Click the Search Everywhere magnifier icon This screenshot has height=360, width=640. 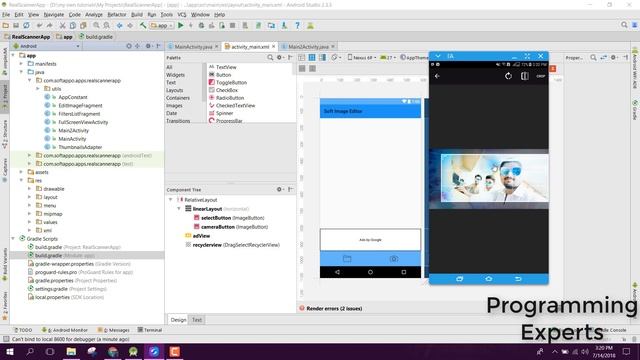[624, 25]
